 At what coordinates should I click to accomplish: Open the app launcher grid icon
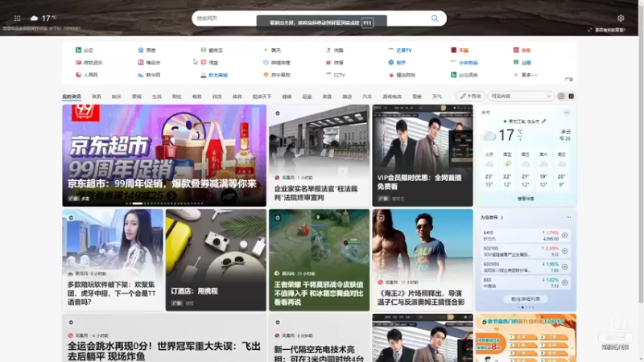point(17,19)
